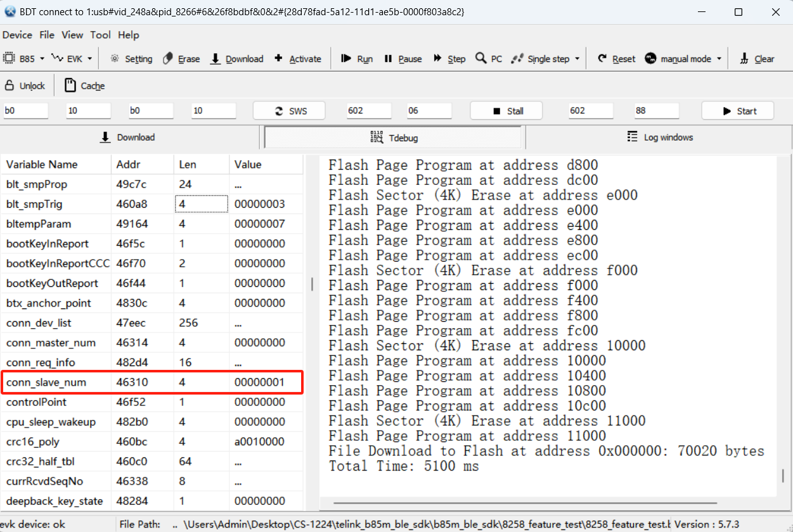
Task: Click the Run toolbar button
Action: (x=357, y=58)
